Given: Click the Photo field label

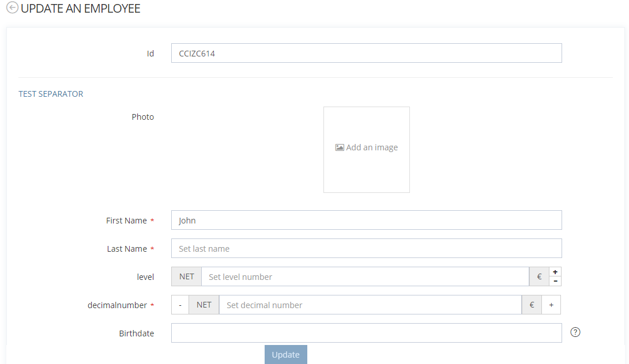Looking at the screenshot, I should pyautogui.click(x=142, y=117).
